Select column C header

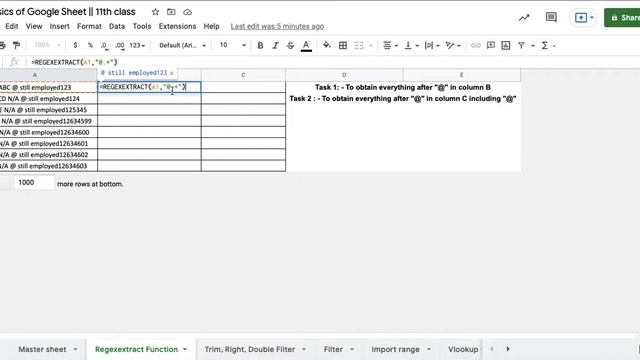[243, 75]
